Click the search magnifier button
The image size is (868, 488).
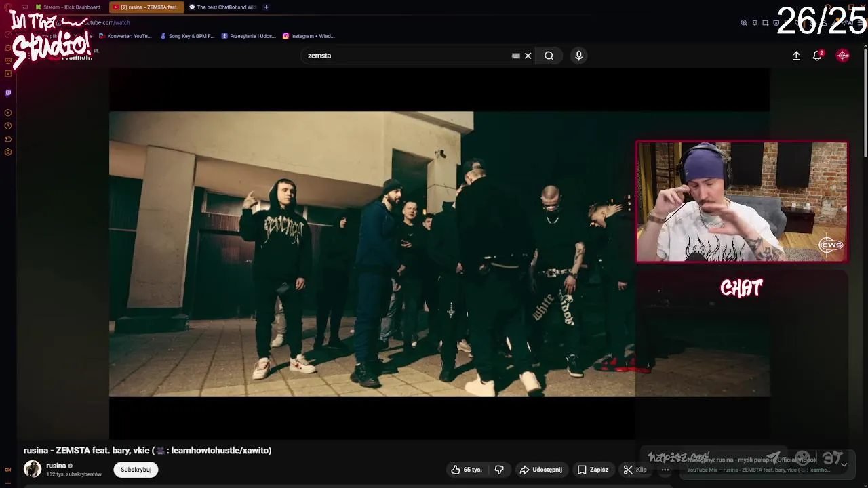click(x=549, y=56)
